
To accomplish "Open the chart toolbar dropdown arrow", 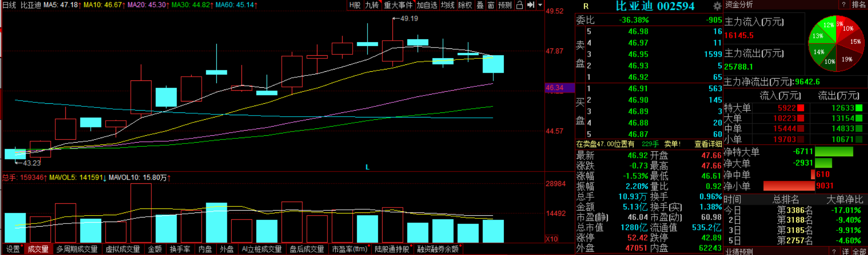I will pos(540,5).
